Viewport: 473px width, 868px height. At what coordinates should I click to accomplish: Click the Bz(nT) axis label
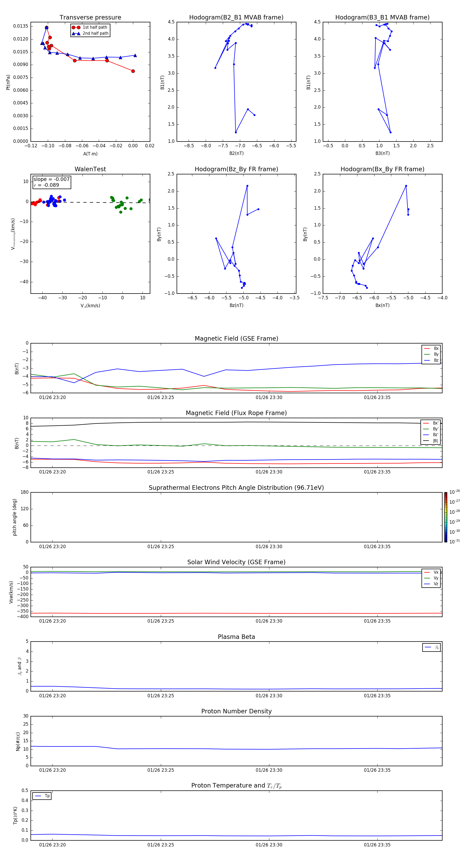click(x=236, y=305)
